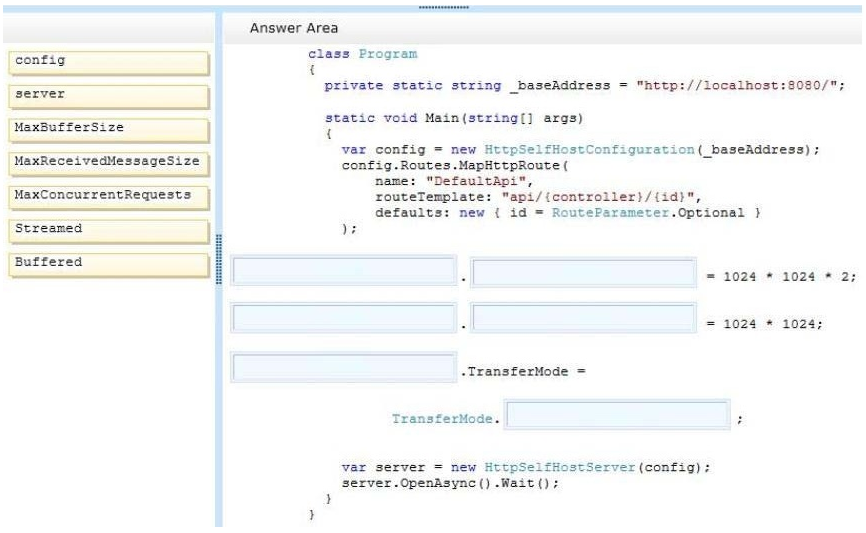Click the horizontal grip dots at top
This screenshot has width=866, height=533.
(443, 7)
